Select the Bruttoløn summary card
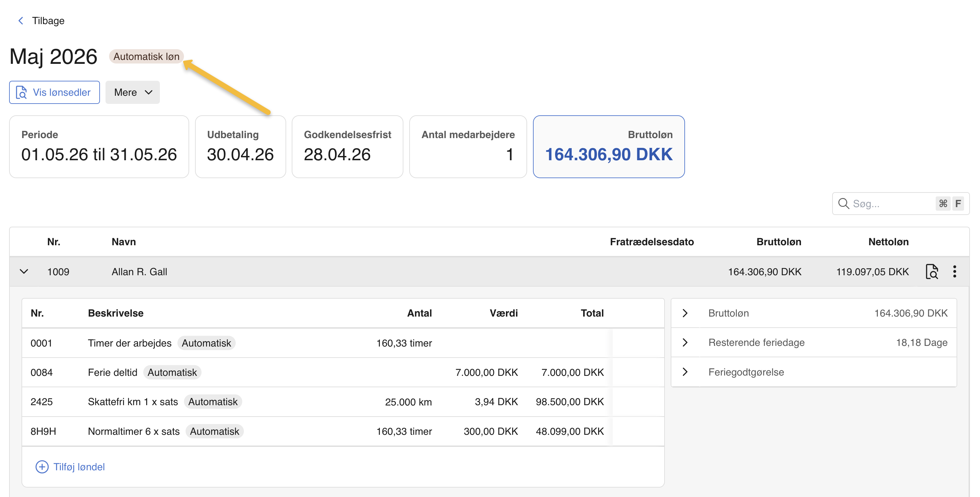Screen dimensions: 980x497 pos(609,147)
